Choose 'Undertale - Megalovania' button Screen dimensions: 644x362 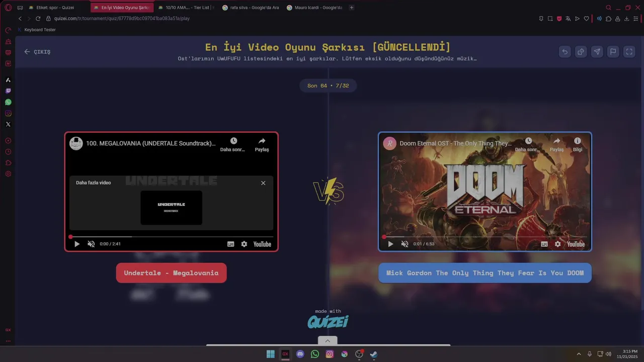[x=171, y=273]
